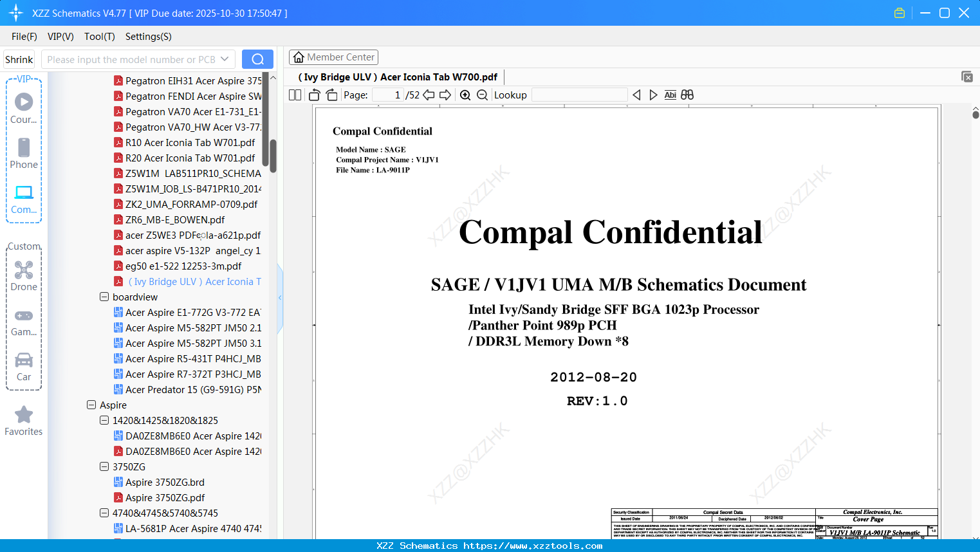Toggle the Abi text match option
980x552 pixels.
[x=670, y=95]
